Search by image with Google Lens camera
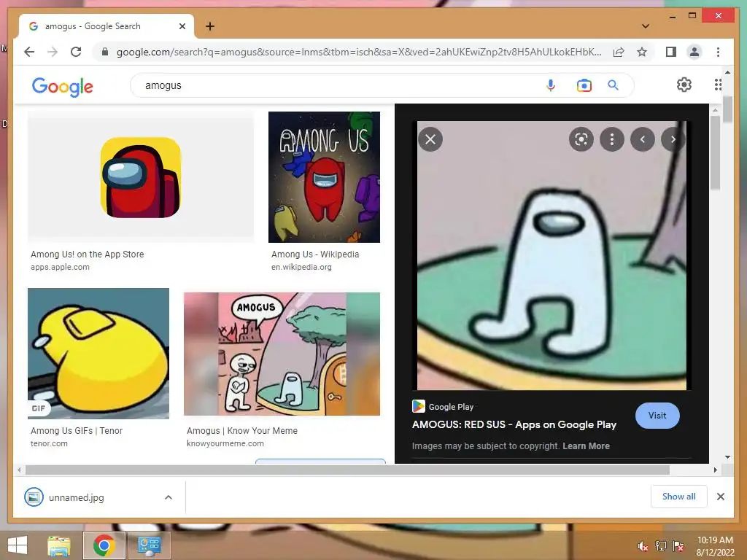 coord(584,85)
